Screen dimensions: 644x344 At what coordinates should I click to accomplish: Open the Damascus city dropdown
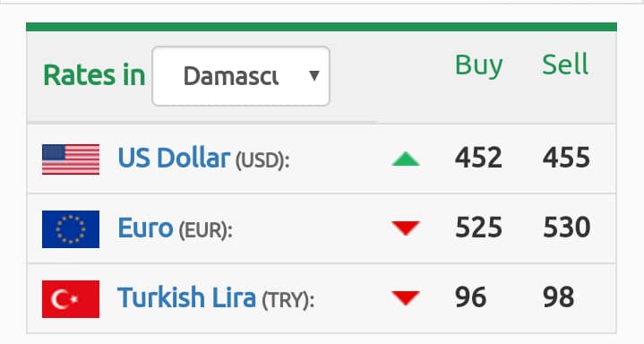click(241, 76)
